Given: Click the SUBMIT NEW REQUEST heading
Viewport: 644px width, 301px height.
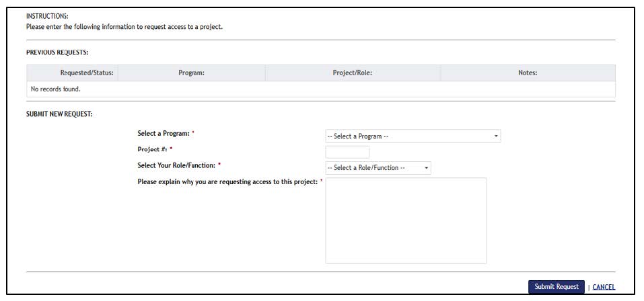Looking at the screenshot, I should click(x=59, y=114).
